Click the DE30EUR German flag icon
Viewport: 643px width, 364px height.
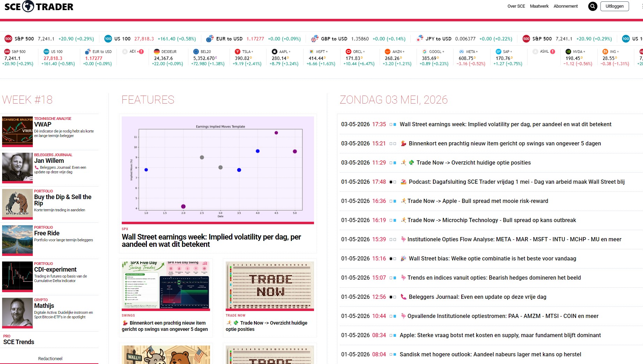point(157,52)
